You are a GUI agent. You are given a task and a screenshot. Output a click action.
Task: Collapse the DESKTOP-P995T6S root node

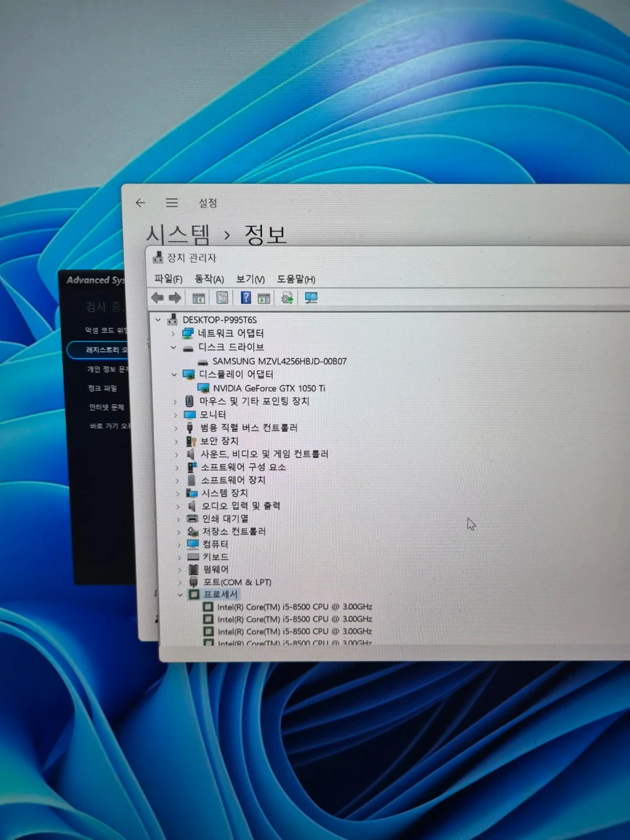pos(158,320)
